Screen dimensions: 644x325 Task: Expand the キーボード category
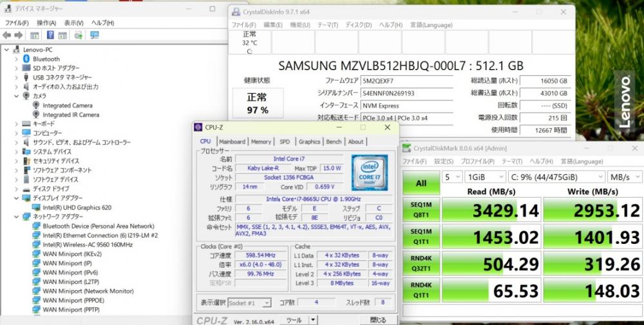tap(17, 124)
